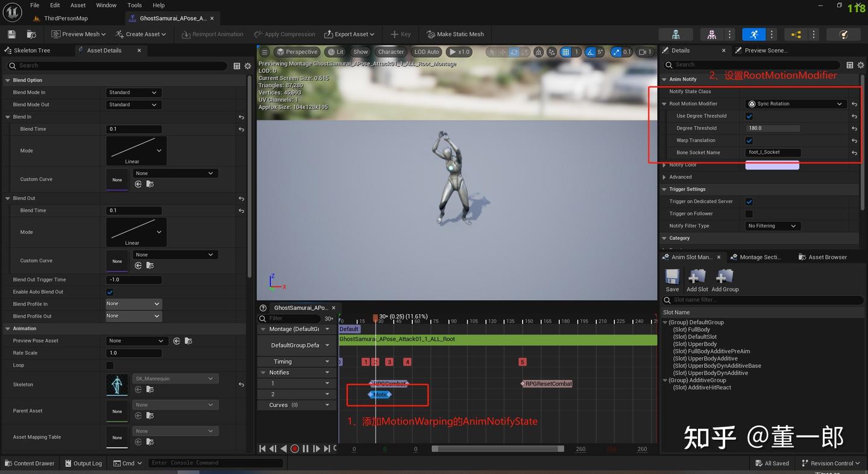Disable the Use Degree Threshold checkbox
Viewport: 868px width, 474px height.
[749, 116]
